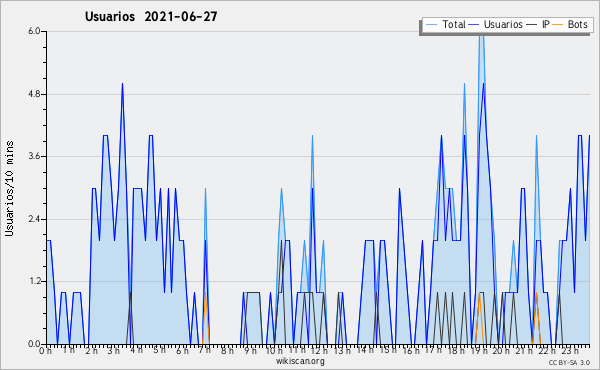Click the y-axis value 1.2

34,282
